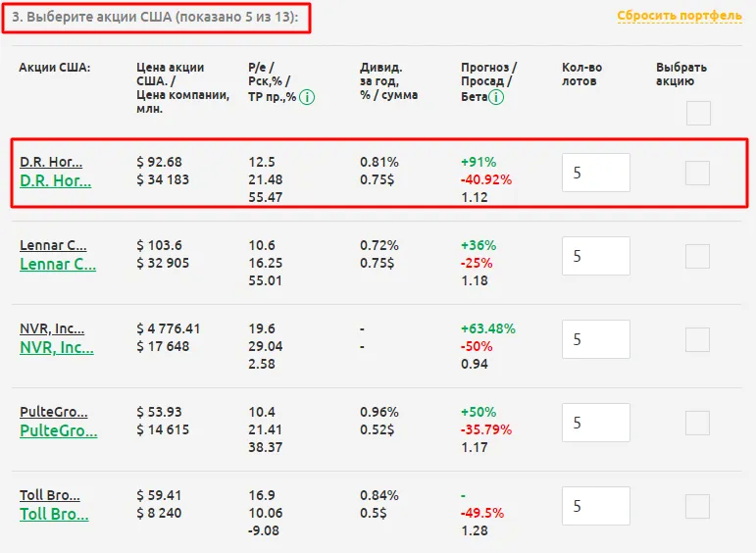Focus lots quantity field for Lennar

[596, 256]
